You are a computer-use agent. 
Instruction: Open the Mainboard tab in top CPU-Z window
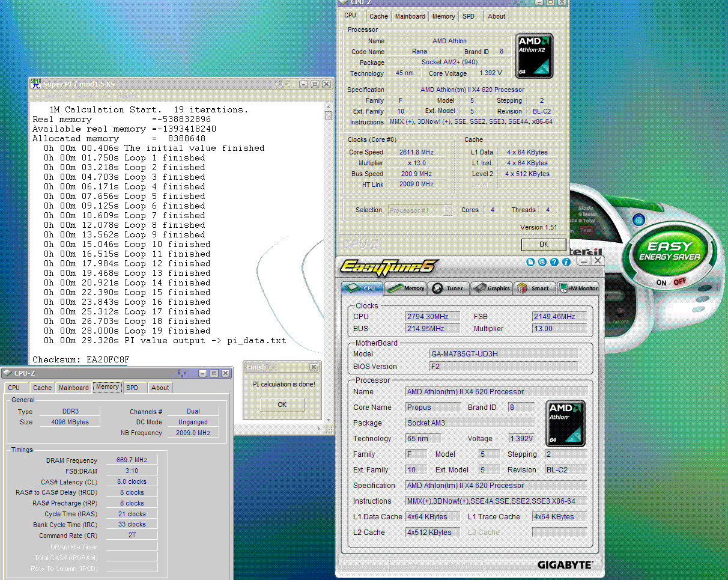(x=410, y=16)
